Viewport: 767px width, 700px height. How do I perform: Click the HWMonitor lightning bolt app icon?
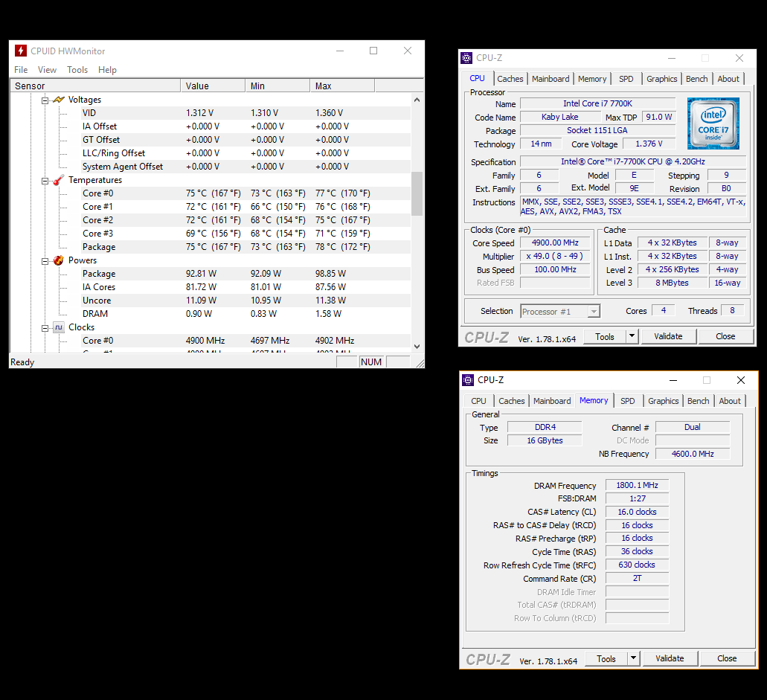tap(21, 51)
